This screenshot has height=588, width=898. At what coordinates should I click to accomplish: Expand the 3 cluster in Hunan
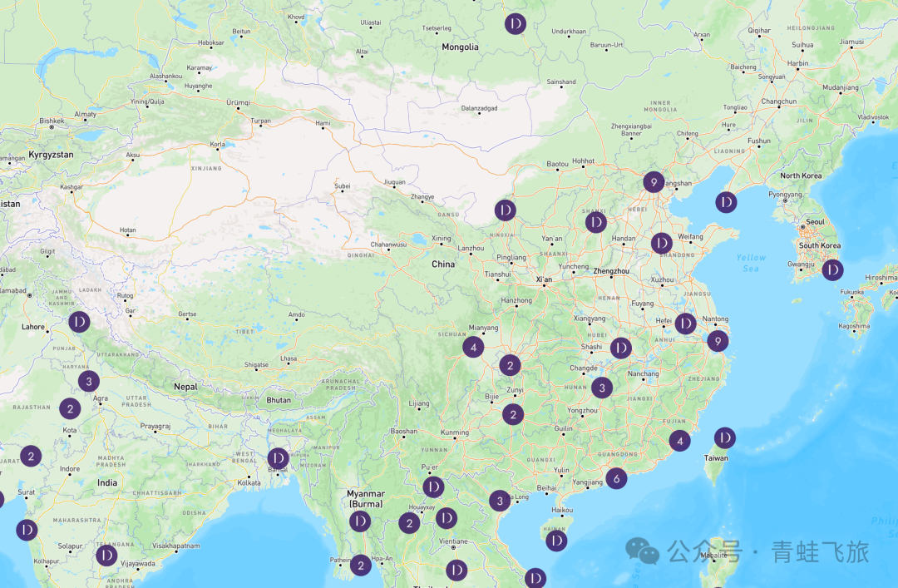pyautogui.click(x=602, y=388)
